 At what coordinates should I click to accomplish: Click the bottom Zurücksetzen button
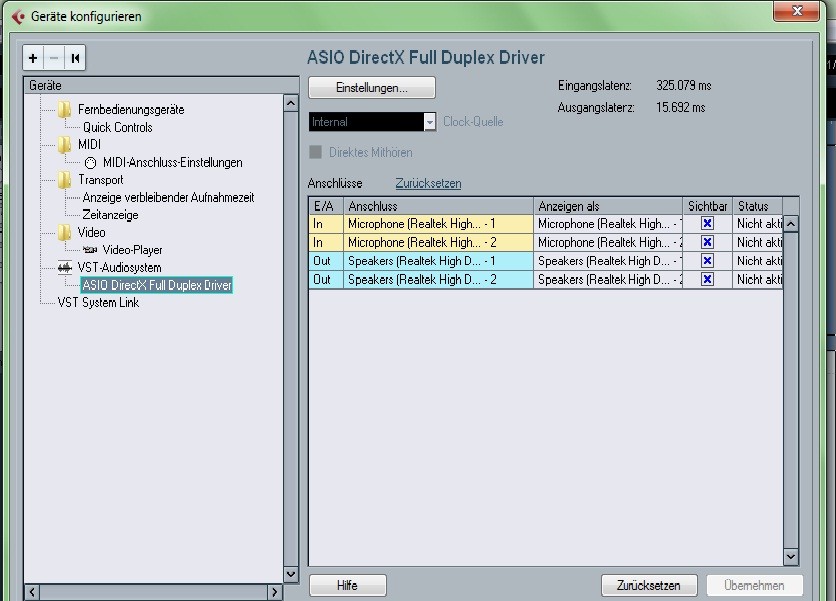coord(649,586)
